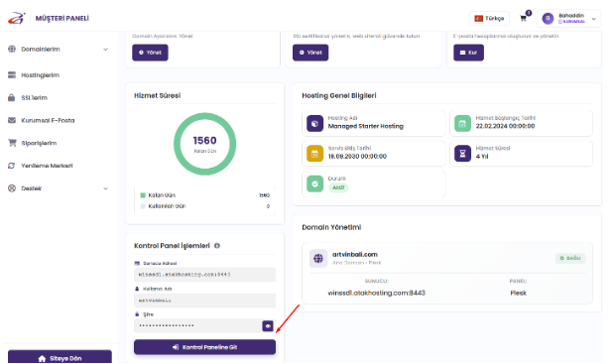Open artvinbali.com domain link

click(x=355, y=255)
